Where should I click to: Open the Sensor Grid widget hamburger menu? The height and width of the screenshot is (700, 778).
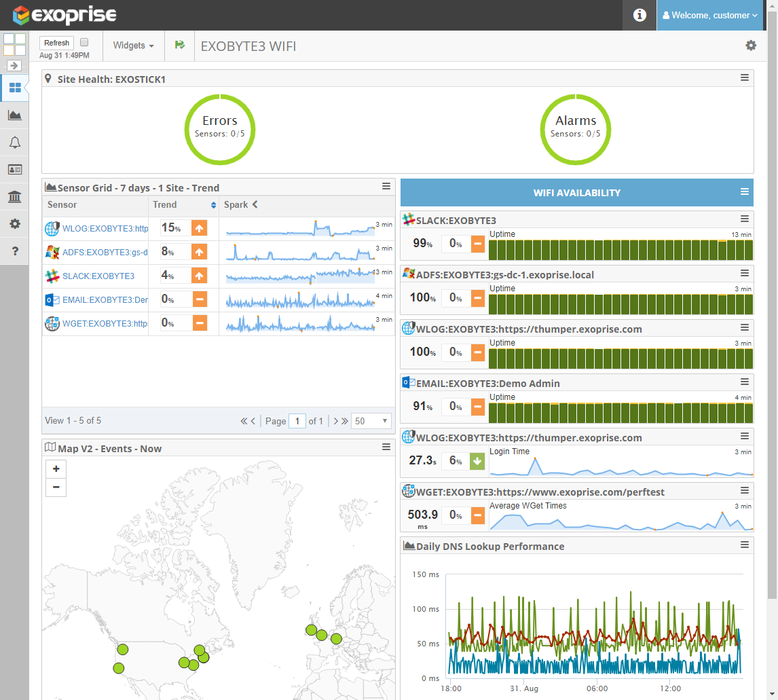click(x=386, y=186)
